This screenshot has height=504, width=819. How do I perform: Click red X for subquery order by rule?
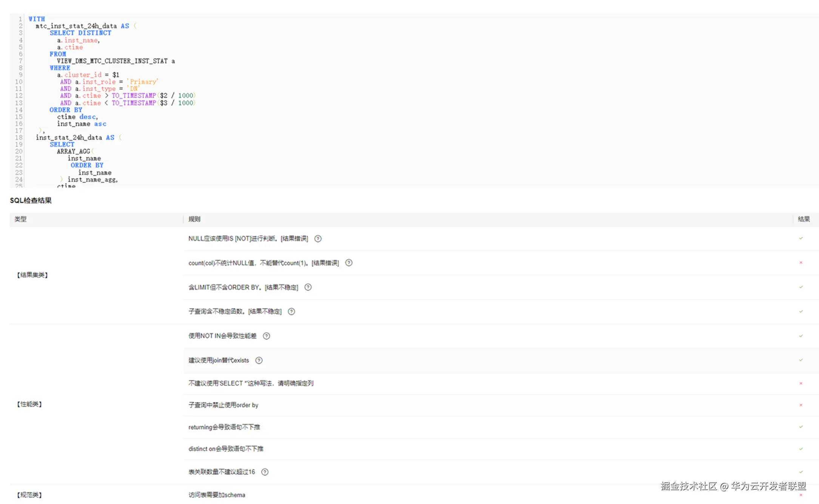pyautogui.click(x=801, y=405)
